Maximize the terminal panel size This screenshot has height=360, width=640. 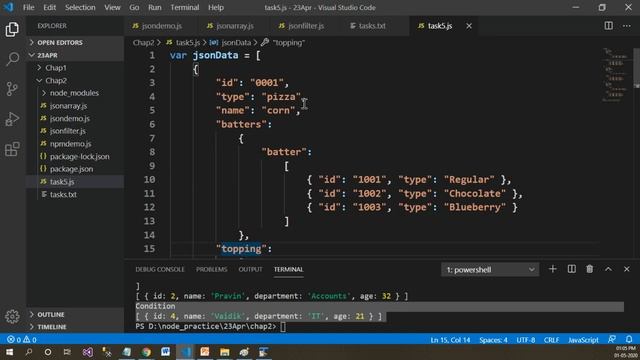(x=608, y=269)
